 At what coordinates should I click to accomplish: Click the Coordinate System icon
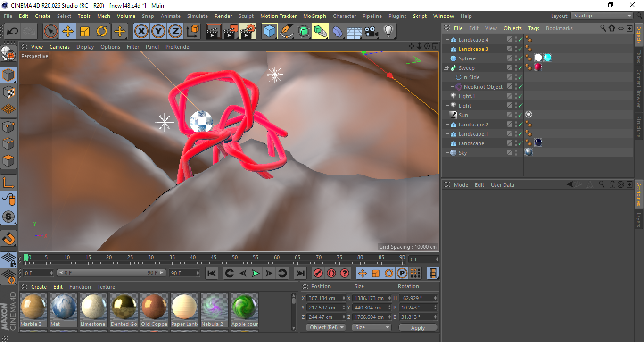point(192,32)
